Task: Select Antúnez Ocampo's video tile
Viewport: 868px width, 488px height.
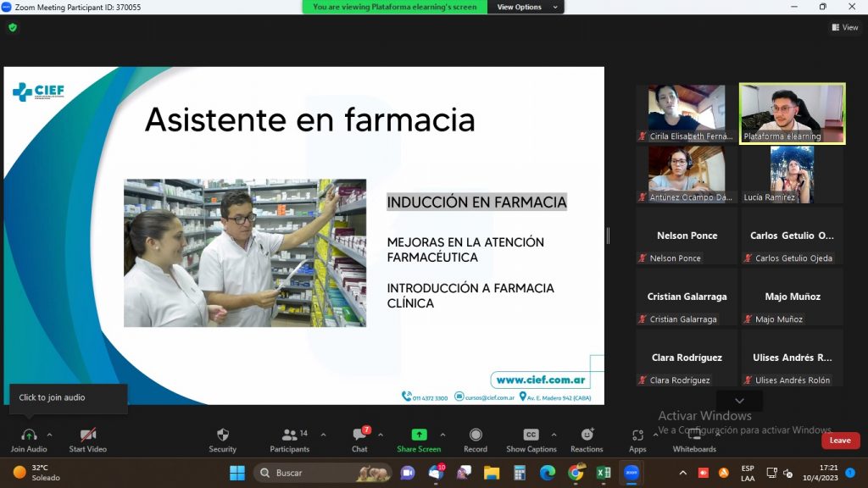Action: tap(687, 175)
